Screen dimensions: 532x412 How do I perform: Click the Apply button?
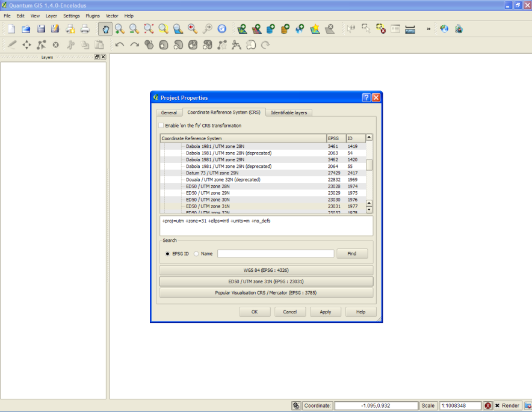coord(326,312)
